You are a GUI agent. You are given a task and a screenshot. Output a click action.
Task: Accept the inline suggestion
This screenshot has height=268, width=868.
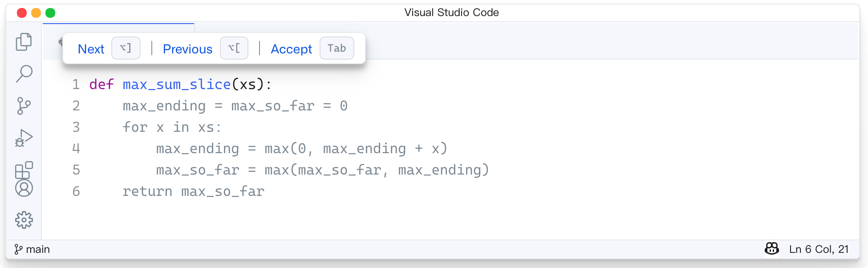tap(292, 49)
